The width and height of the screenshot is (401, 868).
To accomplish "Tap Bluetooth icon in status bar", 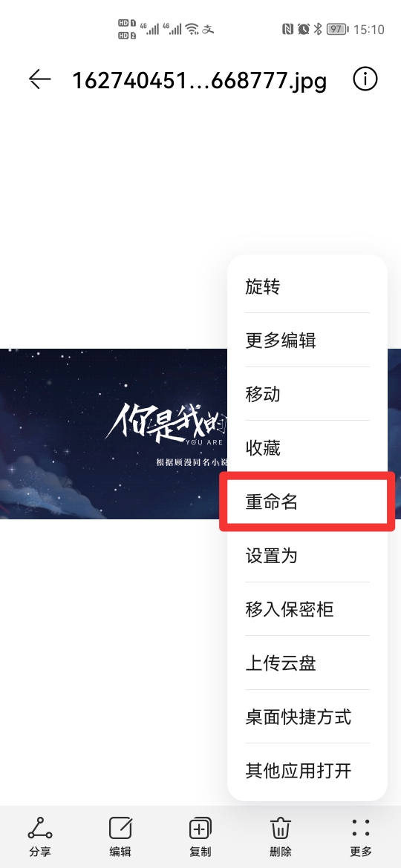I will pos(318,29).
